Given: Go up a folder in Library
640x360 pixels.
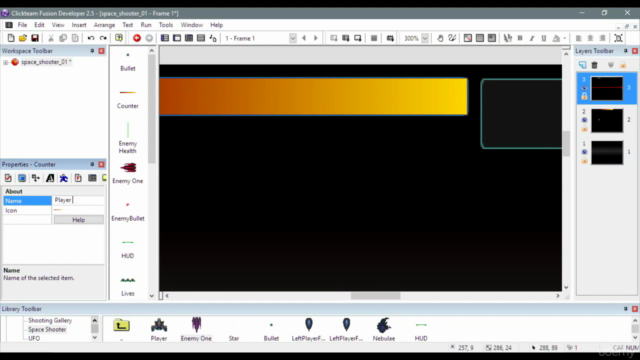Looking at the screenshot, I should pos(121,325).
